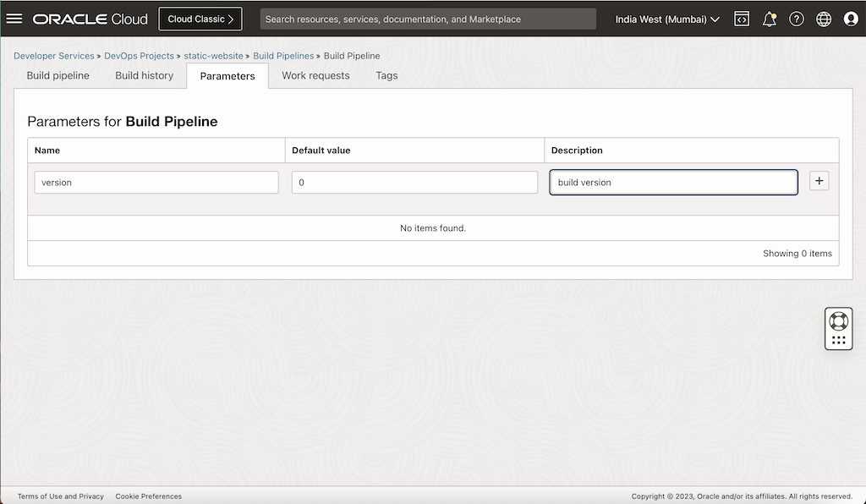The width and height of the screenshot is (866, 504).
Task: Expand the India West (Mumbai) region selector
Action: point(667,19)
